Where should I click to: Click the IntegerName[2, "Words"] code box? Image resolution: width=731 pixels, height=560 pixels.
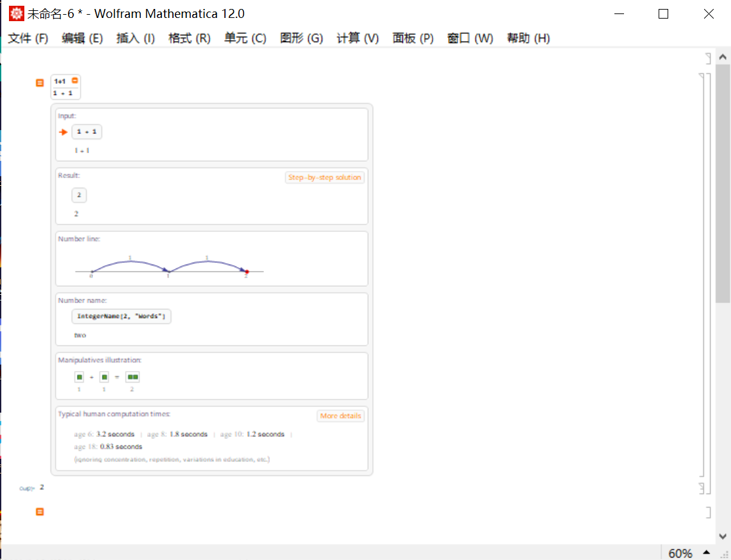pos(121,316)
